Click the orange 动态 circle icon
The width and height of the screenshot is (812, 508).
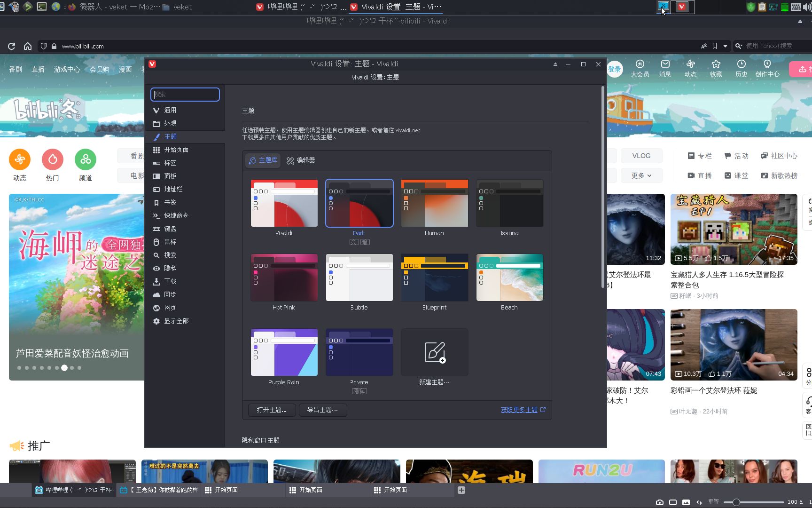tap(20, 159)
